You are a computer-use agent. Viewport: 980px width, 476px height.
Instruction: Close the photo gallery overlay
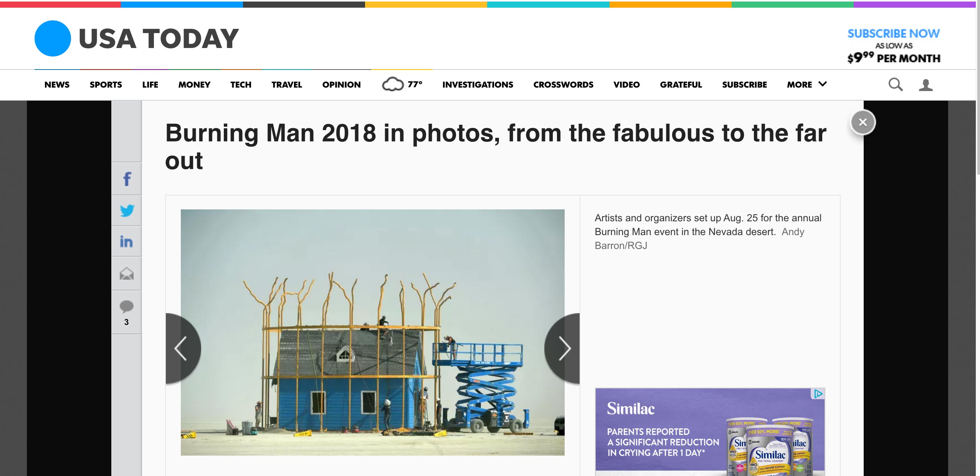click(x=863, y=123)
